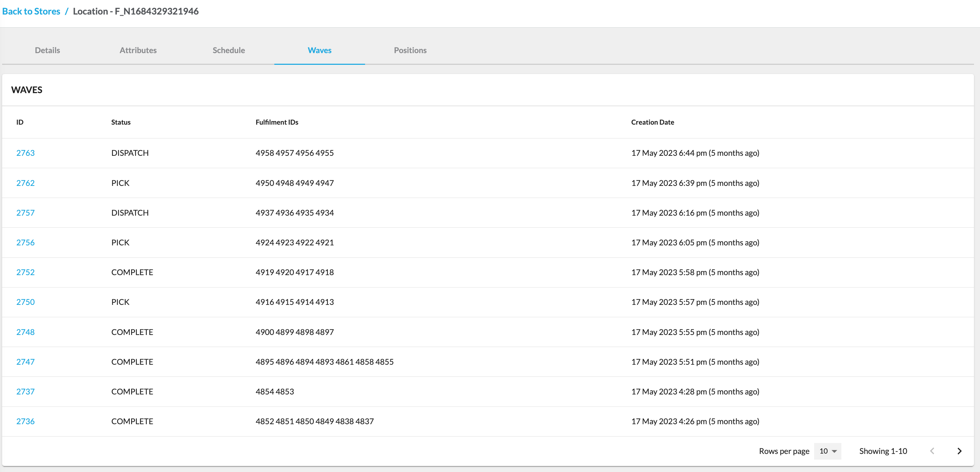Select the Waves tab
The height and width of the screenshot is (472, 980).
319,50
